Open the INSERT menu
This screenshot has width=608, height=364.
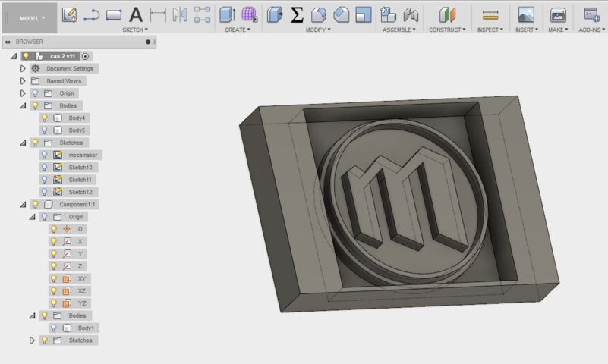[x=527, y=30]
